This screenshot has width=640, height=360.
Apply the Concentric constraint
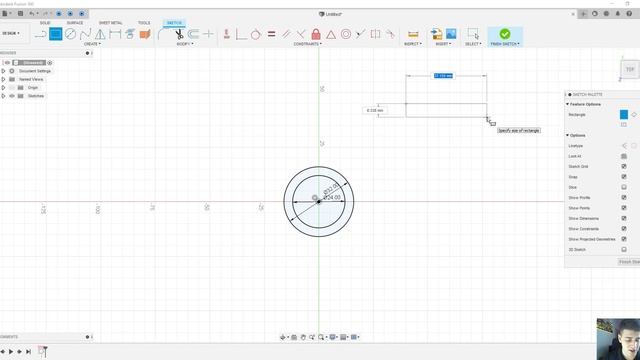(x=346, y=34)
